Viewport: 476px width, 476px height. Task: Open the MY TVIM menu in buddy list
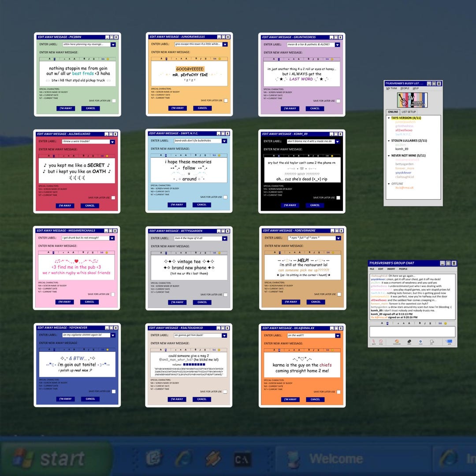[392, 88]
